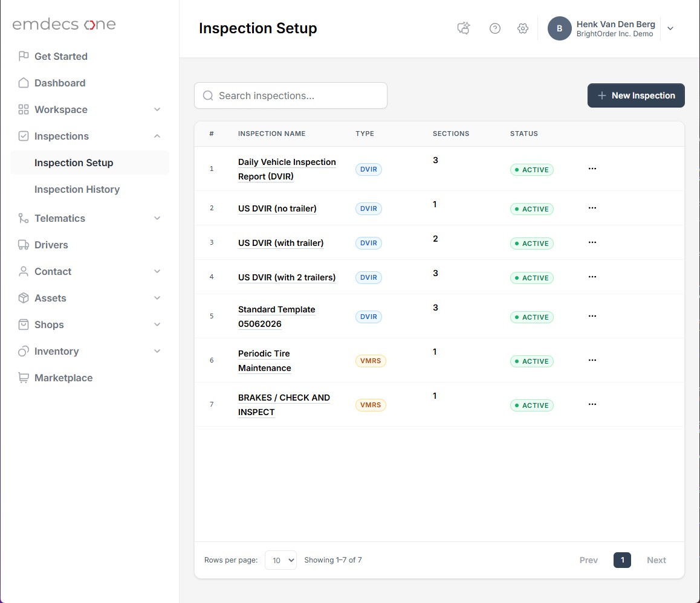Open US DVIR (no trailer) link
700x603 pixels.
click(277, 208)
